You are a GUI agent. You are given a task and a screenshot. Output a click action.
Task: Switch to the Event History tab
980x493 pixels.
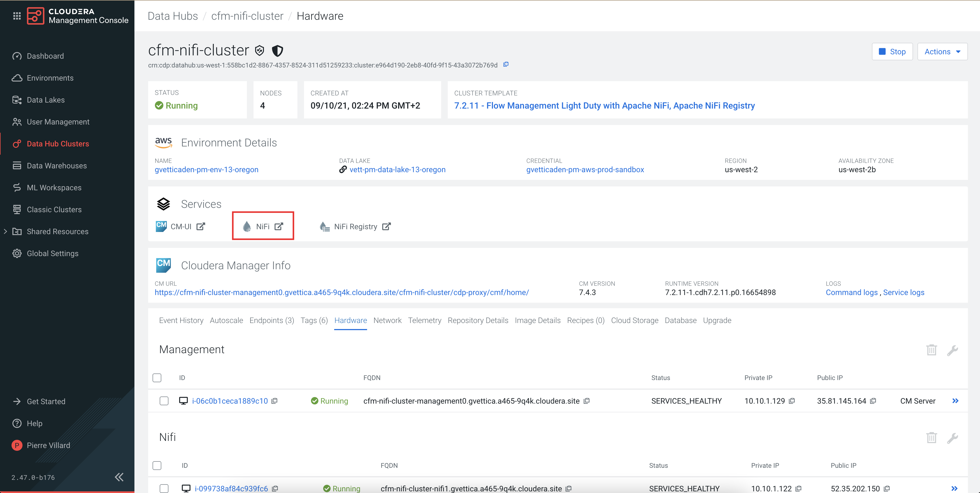[181, 321]
